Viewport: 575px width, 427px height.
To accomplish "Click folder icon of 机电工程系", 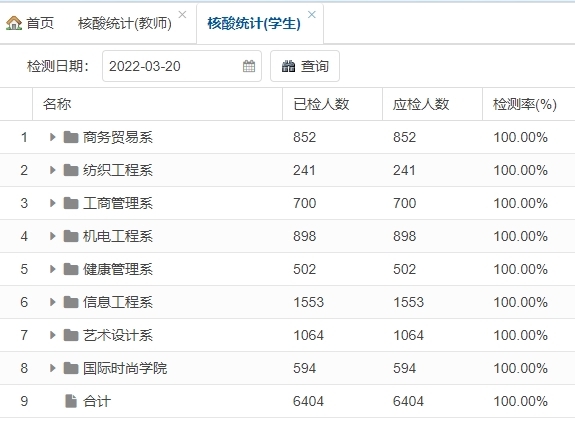I will click(x=71, y=236).
